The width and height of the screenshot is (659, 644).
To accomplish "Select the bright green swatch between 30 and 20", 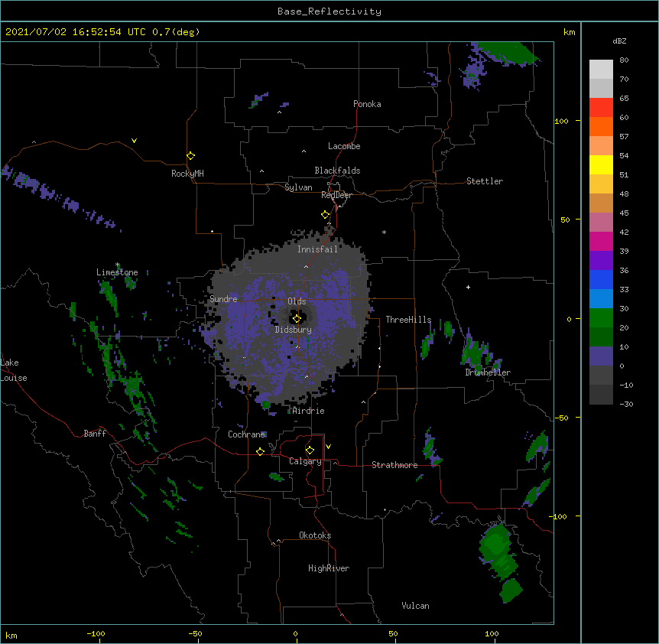I will pyautogui.click(x=601, y=318).
